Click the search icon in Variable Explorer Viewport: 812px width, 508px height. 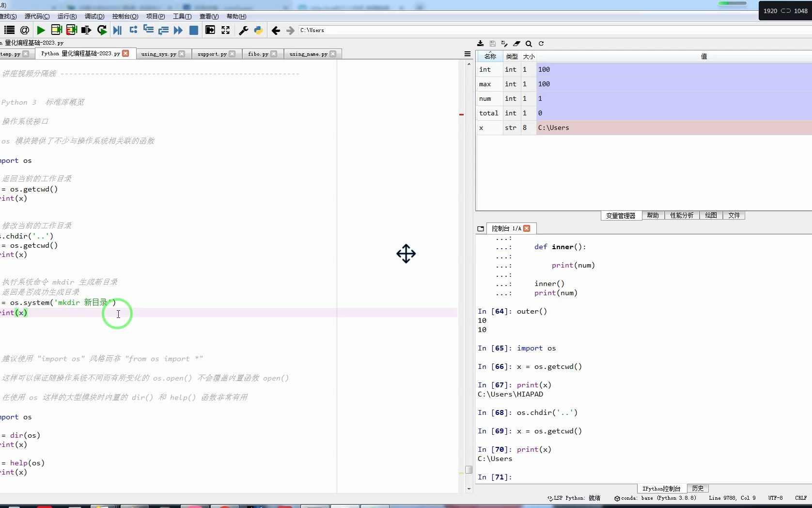click(x=529, y=44)
